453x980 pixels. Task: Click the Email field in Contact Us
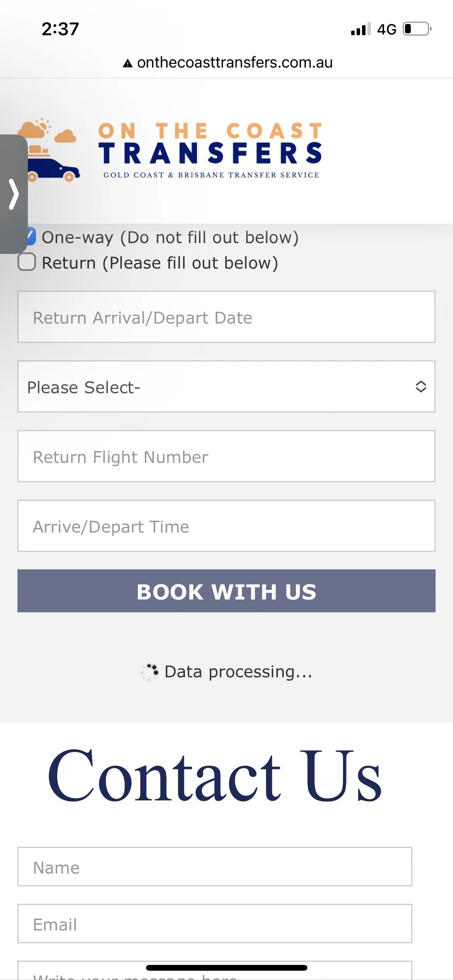214,923
